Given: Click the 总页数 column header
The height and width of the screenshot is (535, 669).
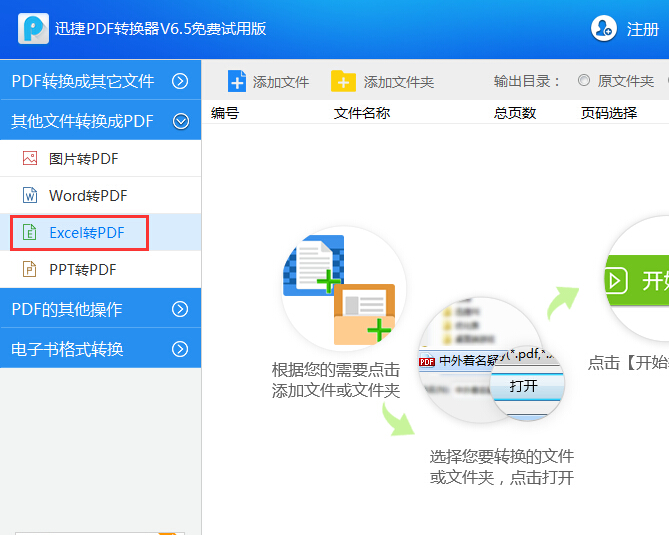Looking at the screenshot, I should (515, 113).
